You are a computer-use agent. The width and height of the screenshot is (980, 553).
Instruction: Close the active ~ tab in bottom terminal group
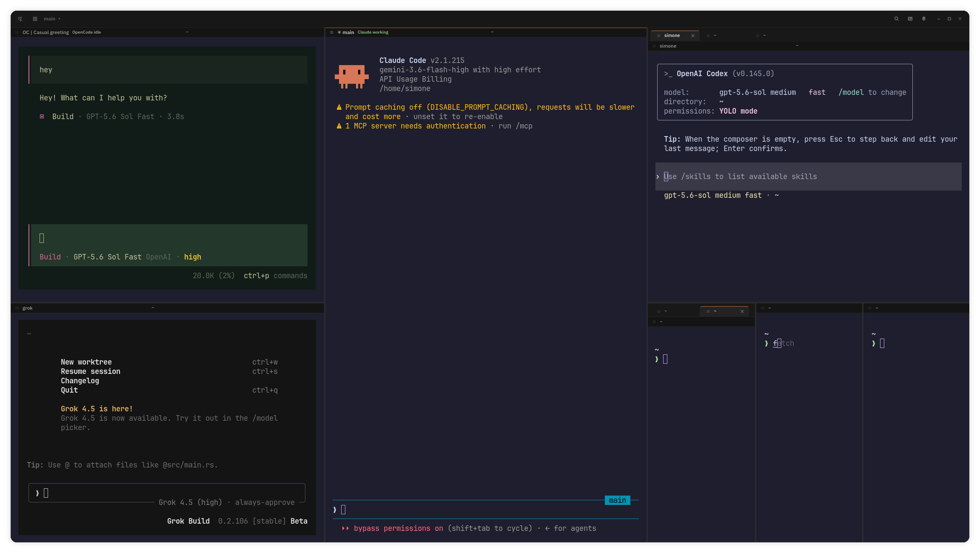(742, 311)
